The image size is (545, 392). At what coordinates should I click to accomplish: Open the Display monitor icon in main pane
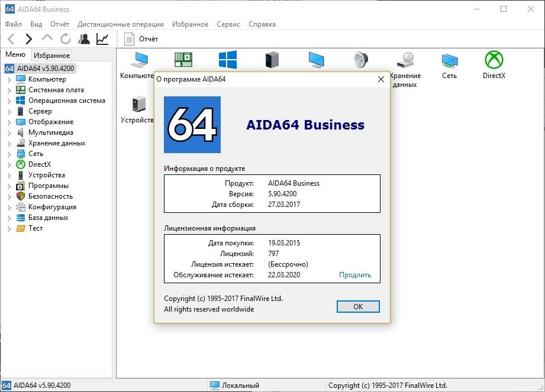point(317,60)
